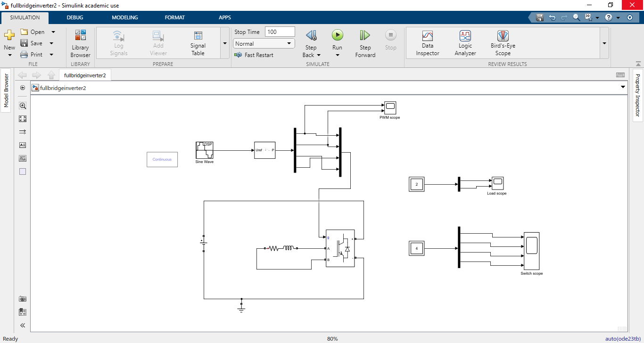Select the Annotation text tool
This screenshot has width=644, height=343.
23,145
